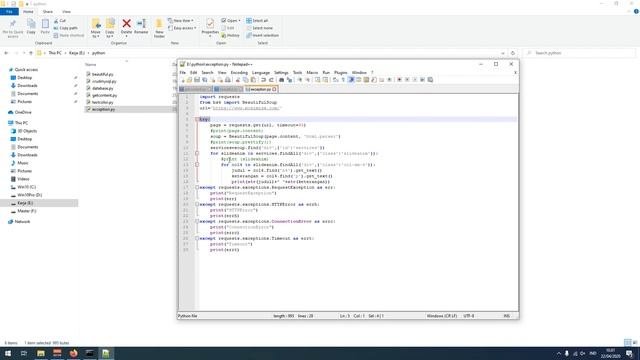This screenshot has width=640, height=360.
Task: Toggle Word wrap in Notepad++ toolbar
Action: tap(335, 80)
